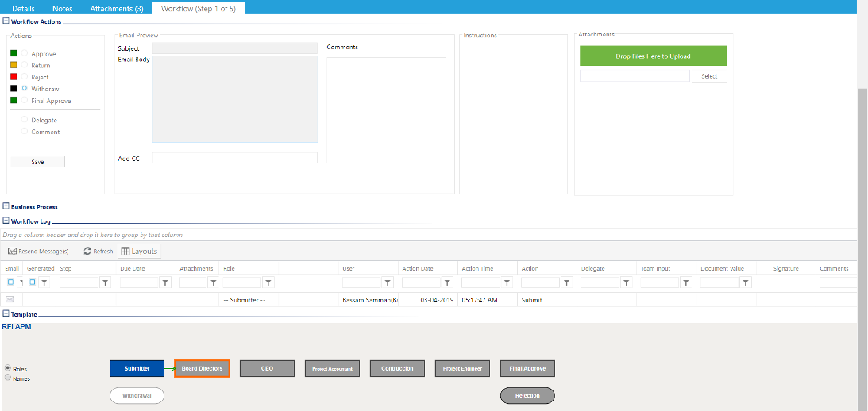Open the Due Date column filter icon
The image size is (868, 411).
point(165,282)
